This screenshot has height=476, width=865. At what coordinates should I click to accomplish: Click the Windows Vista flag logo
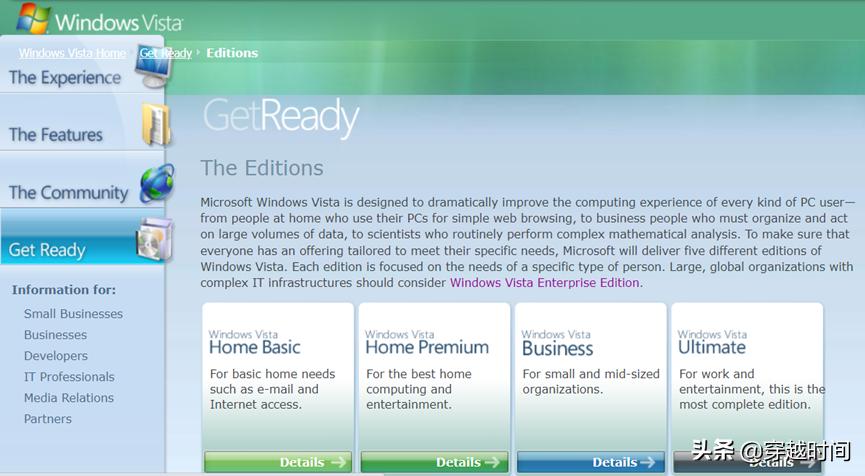point(33,19)
